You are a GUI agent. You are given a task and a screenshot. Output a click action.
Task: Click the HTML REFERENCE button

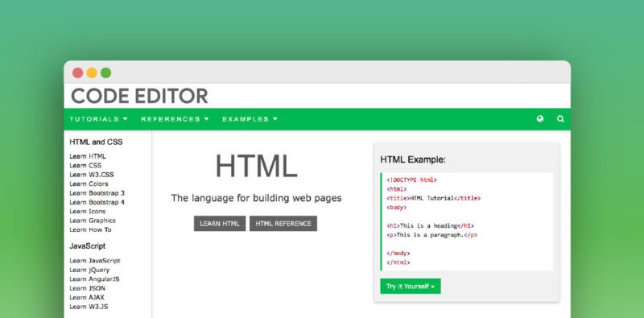tap(283, 224)
